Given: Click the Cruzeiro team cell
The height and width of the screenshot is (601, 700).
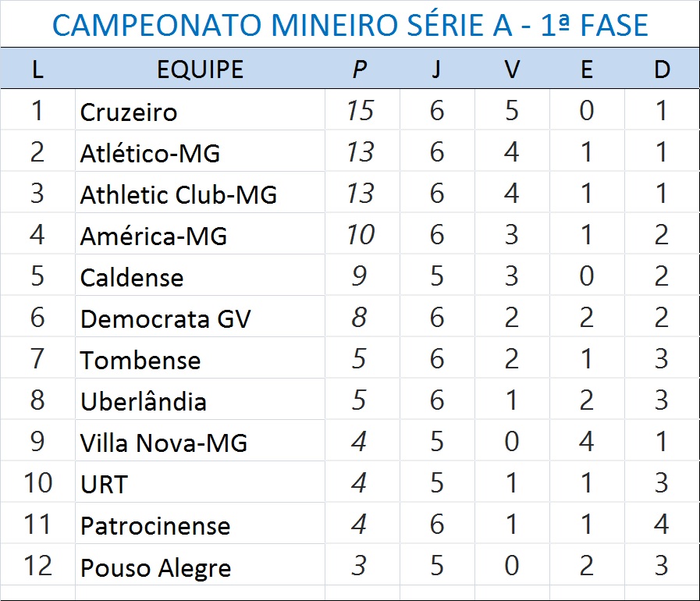Looking at the screenshot, I should coord(129,112).
